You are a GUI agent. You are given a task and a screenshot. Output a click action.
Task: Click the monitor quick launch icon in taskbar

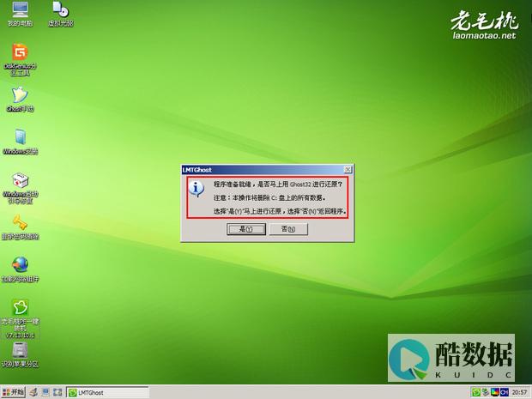45,392
